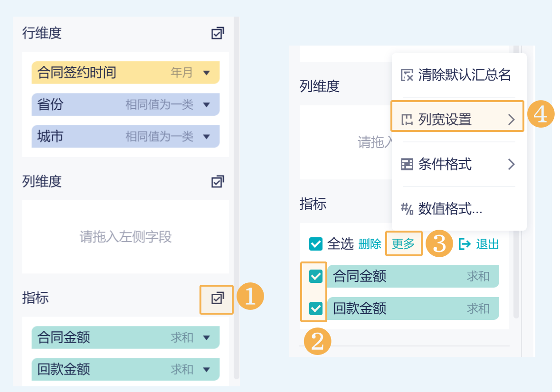Click batch-select icon beside 列维度 header

tap(218, 181)
